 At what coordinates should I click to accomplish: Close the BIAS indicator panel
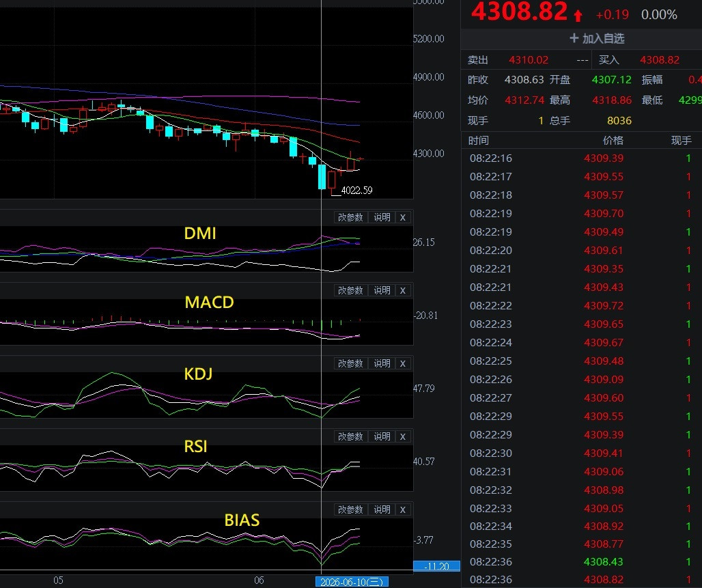[403, 509]
